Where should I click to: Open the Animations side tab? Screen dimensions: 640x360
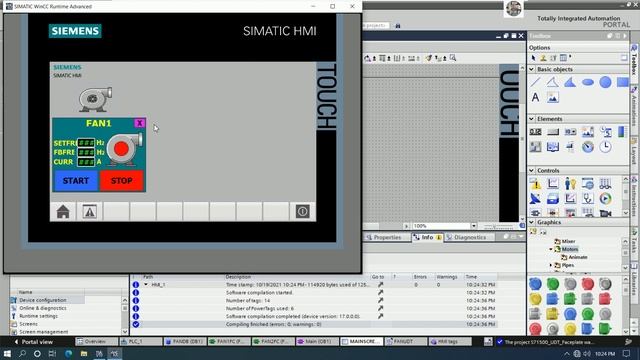pyautogui.click(x=634, y=108)
